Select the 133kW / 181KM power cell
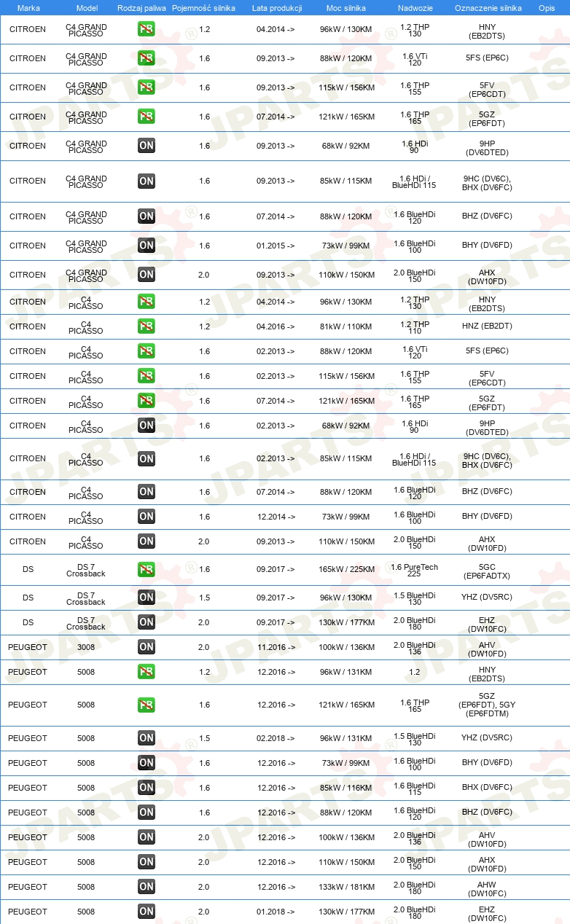This screenshot has width=570, height=924. (347, 887)
